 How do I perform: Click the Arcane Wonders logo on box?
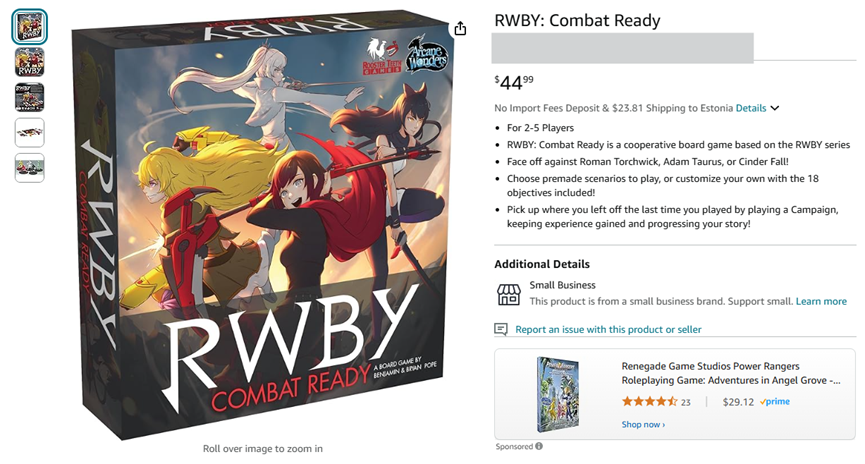[426, 55]
